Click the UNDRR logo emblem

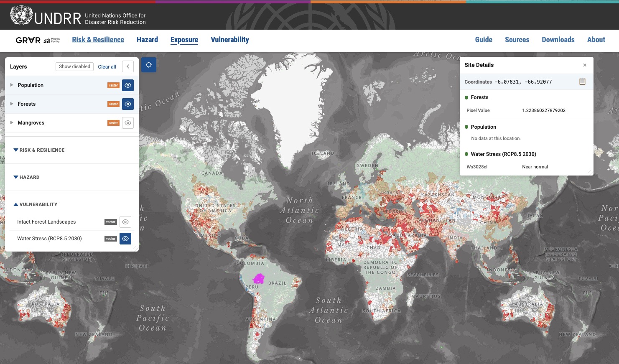click(x=21, y=15)
